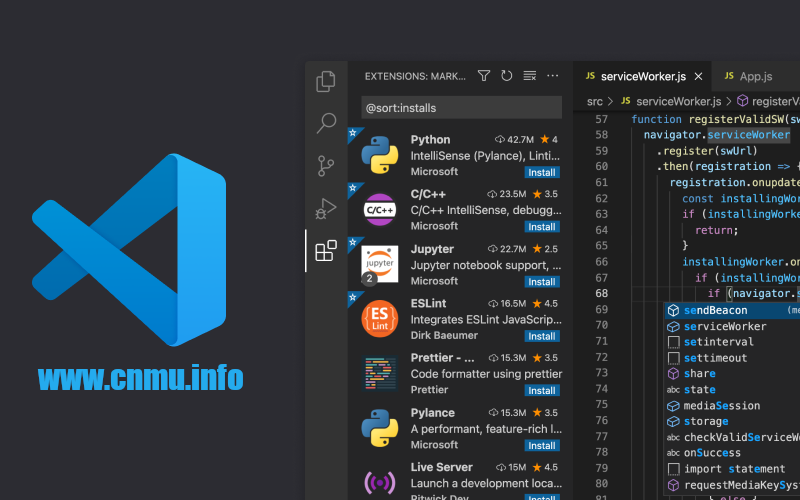Install the Python extension
Viewport: 800px width, 500px height.
click(542, 172)
